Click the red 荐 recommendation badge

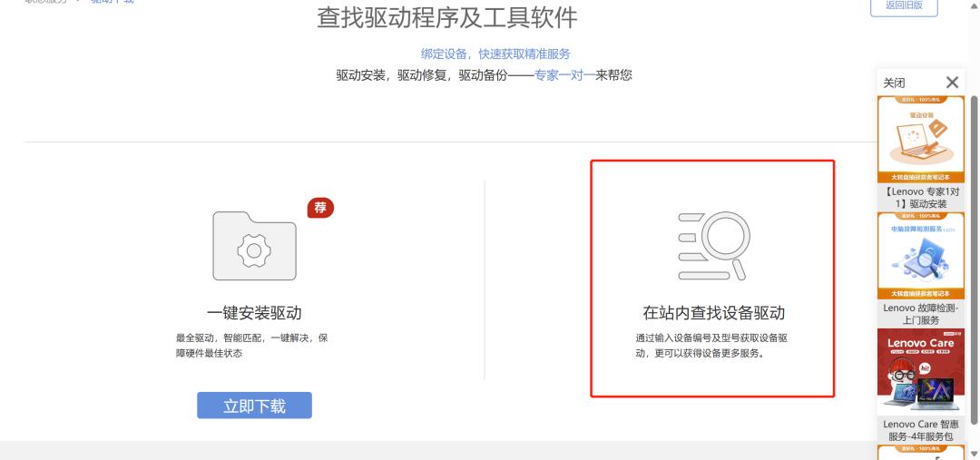[320, 208]
